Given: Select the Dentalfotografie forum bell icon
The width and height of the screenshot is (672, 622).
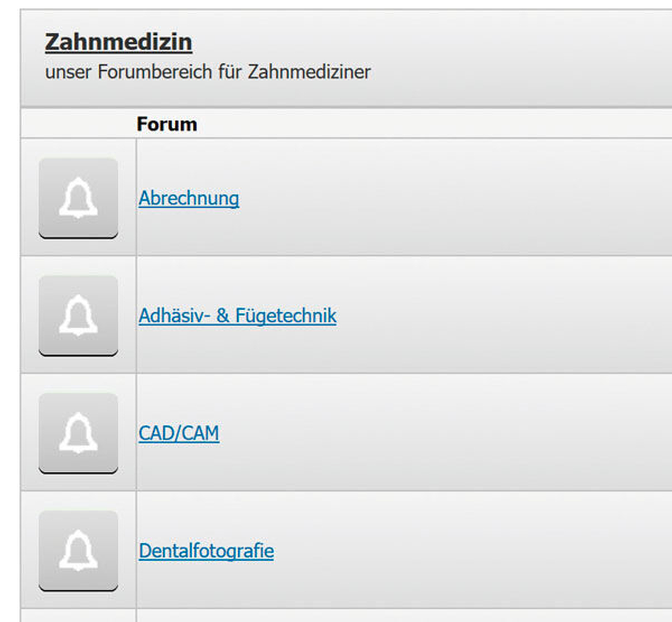Looking at the screenshot, I should (78, 551).
